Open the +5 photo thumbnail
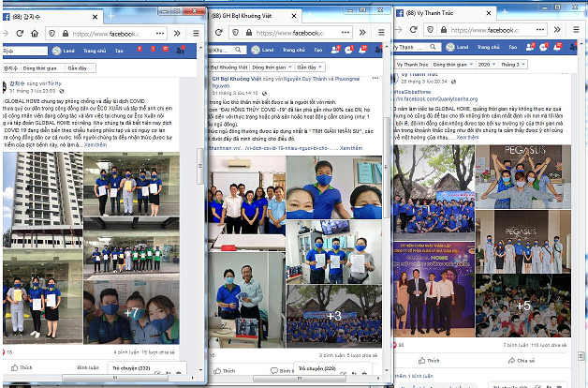This screenshot has height=388, width=588. 523,306
